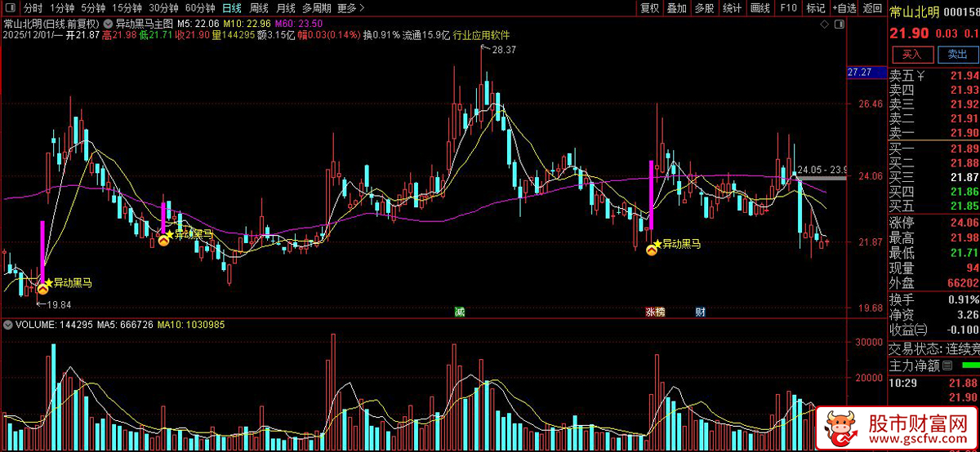
Task: Open the 统计 statistics tool
Action: (x=732, y=8)
